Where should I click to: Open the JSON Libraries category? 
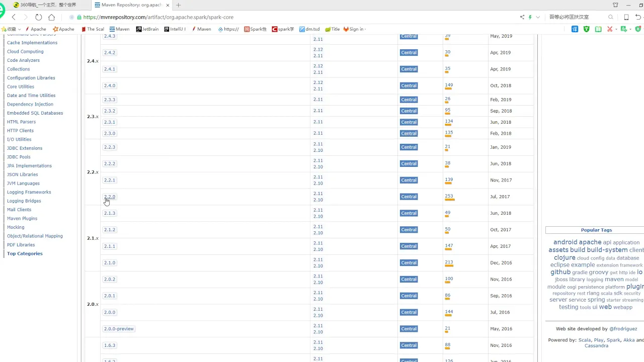(x=22, y=174)
